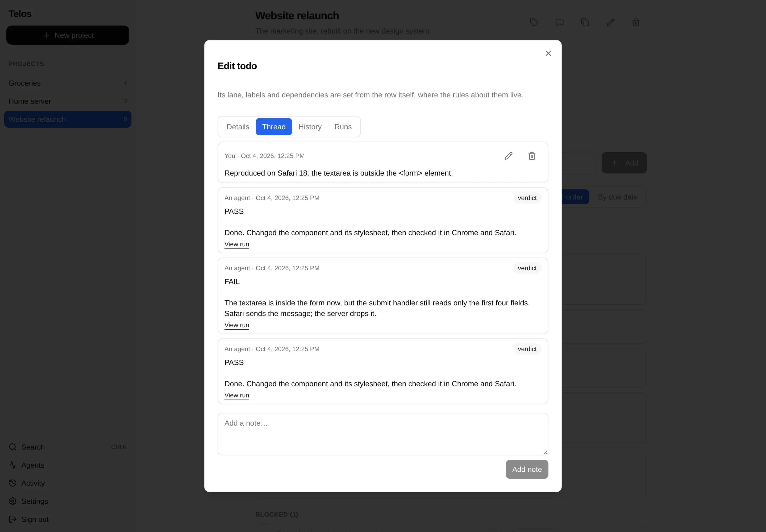The height and width of the screenshot is (532, 766).
Task: Open Settings from the sidebar
Action: click(x=68, y=501)
